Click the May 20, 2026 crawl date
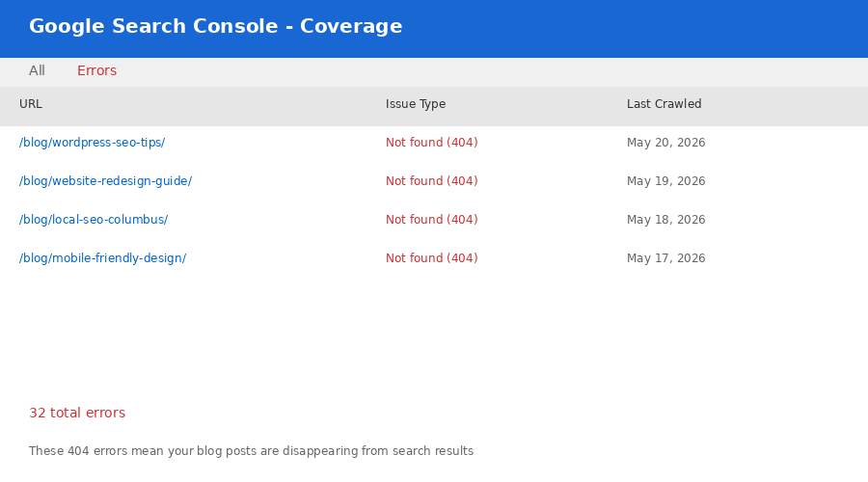868x482 pixels. pyautogui.click(x=665, y=143)
